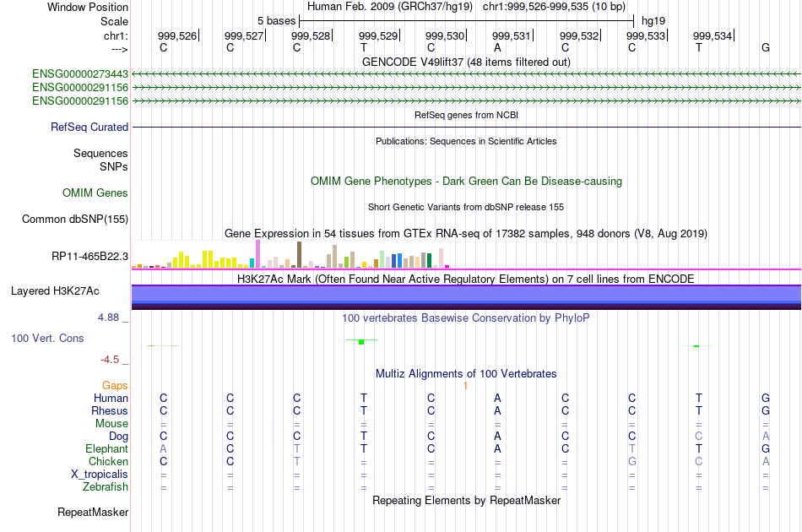Open the OMIM Gene Phenotypes track title
802x532 pixels.
[466, 181]
